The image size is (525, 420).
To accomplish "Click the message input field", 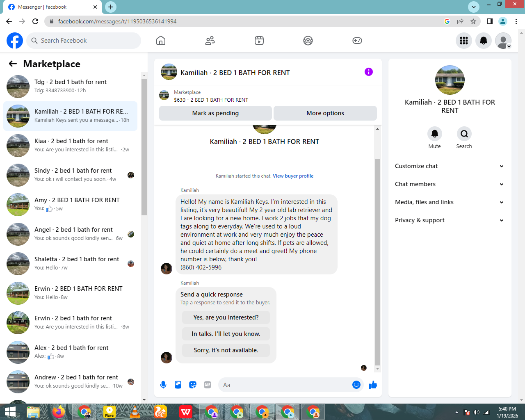I will 286,385.
